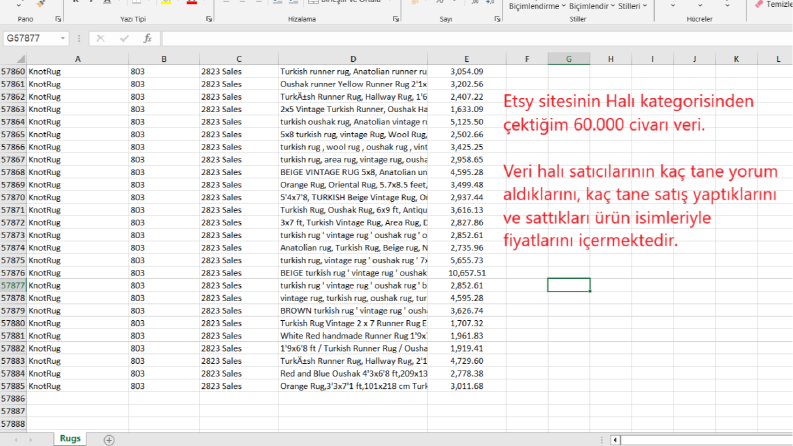The image size is (793, 446).
Task: Select row 57885 header
Action: (x=13, y=386)
